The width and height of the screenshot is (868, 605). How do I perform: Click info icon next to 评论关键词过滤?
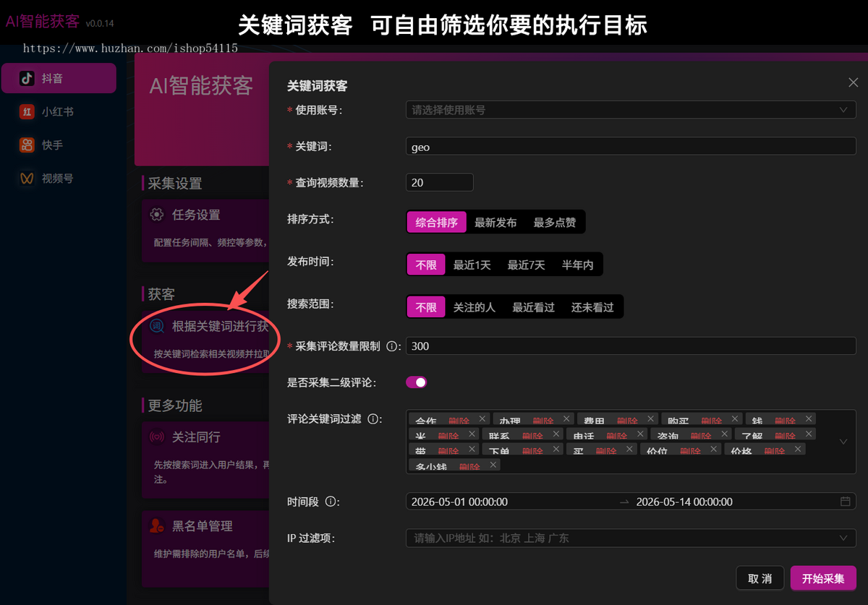pyautogui.click(x=373, y=419)
